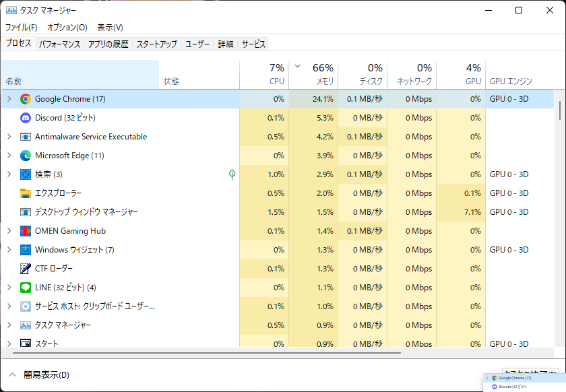Click the エクスプローラー folder icon
Image resolution: width=566 pixels, height=392 pixels.
[25, 193]
